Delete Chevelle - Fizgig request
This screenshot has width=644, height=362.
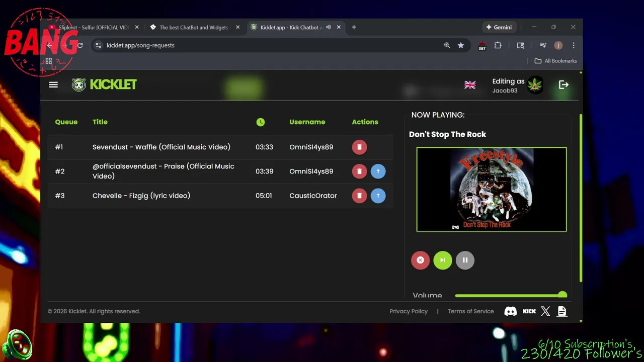coord(359,196)
